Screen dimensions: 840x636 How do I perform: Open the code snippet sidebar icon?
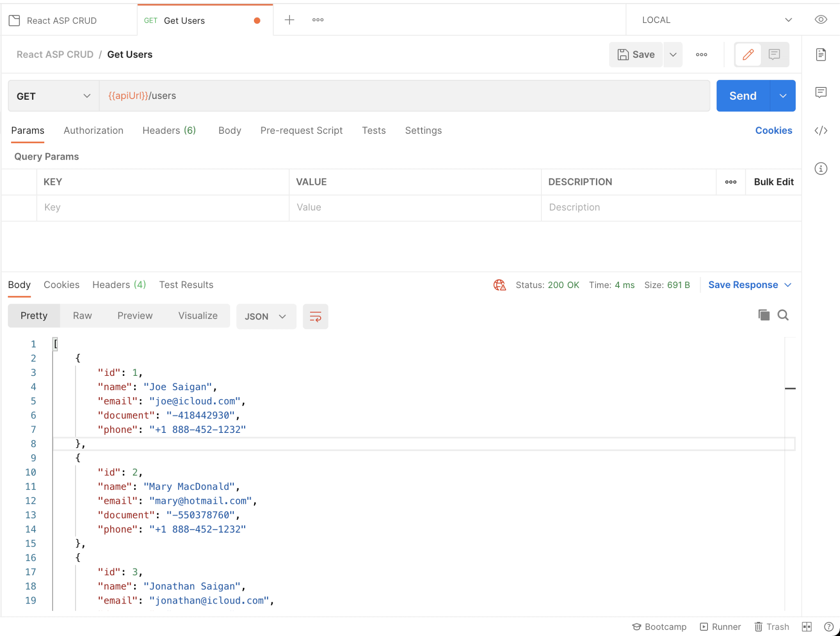821,130
